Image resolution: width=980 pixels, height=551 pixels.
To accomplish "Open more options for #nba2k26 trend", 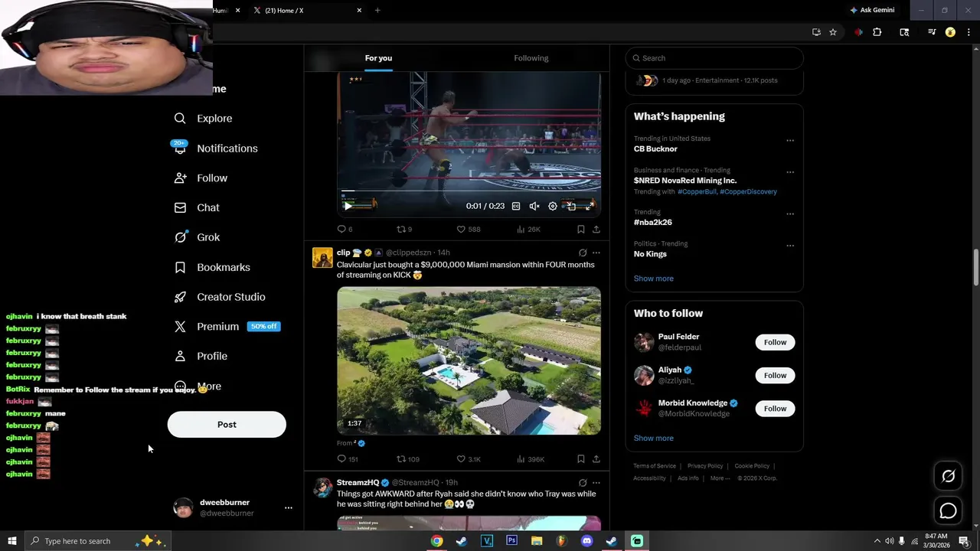I will pos(790,214).
